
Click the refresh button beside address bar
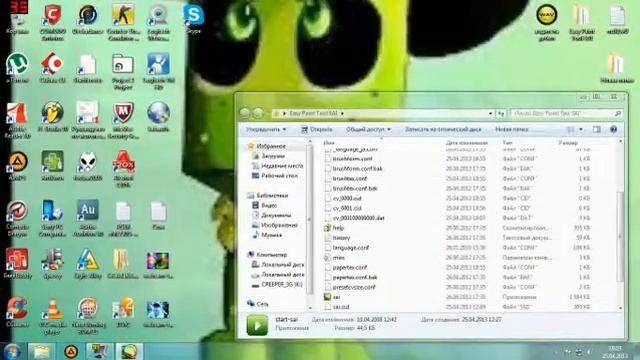[x=501, y=113]
